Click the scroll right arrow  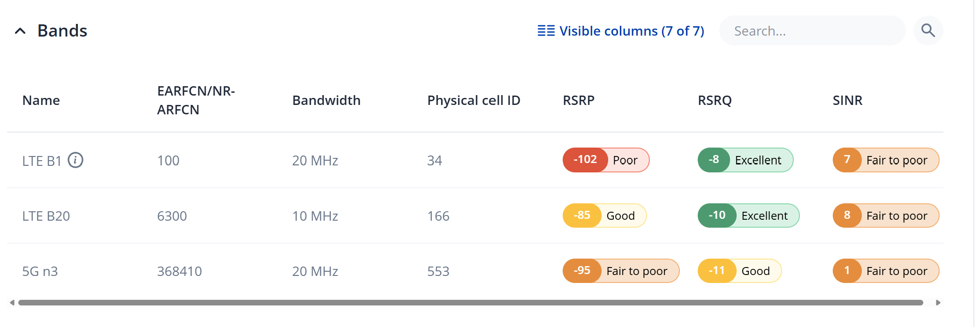pyautogui.click(x=938, y=303)
